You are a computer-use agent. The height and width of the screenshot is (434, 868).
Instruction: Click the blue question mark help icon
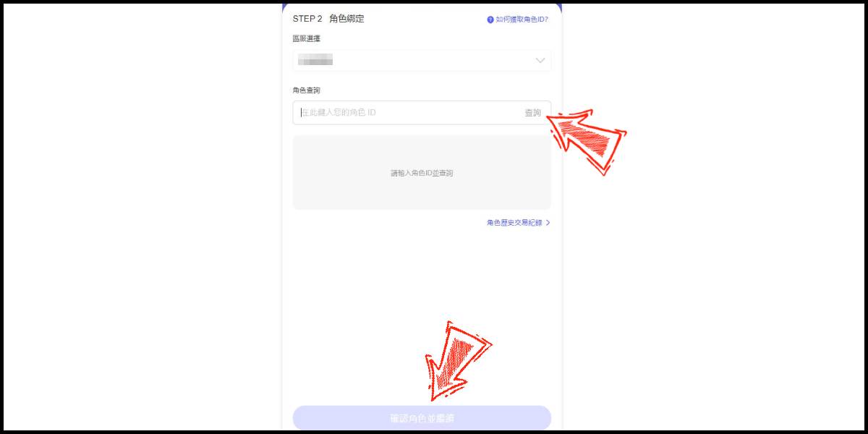point(490,20)
